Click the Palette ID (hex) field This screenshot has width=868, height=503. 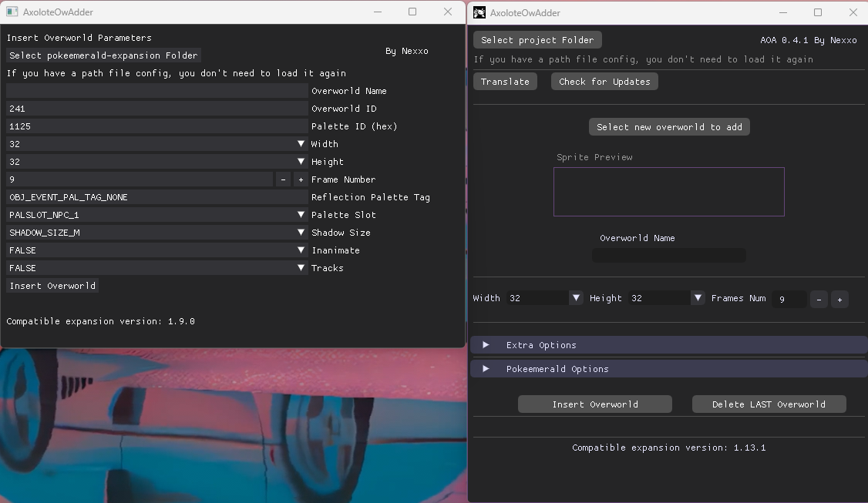[156, 126]
